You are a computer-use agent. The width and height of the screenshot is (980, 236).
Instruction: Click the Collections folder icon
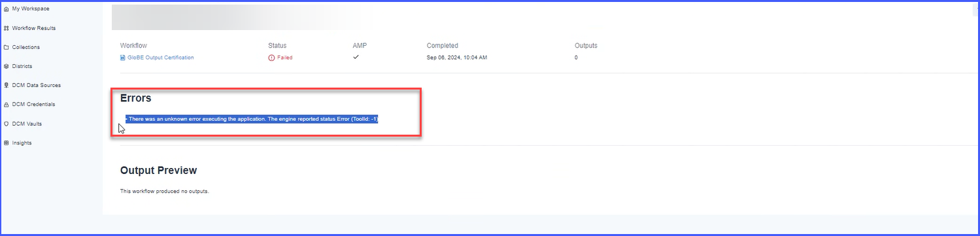coord(6,47)
